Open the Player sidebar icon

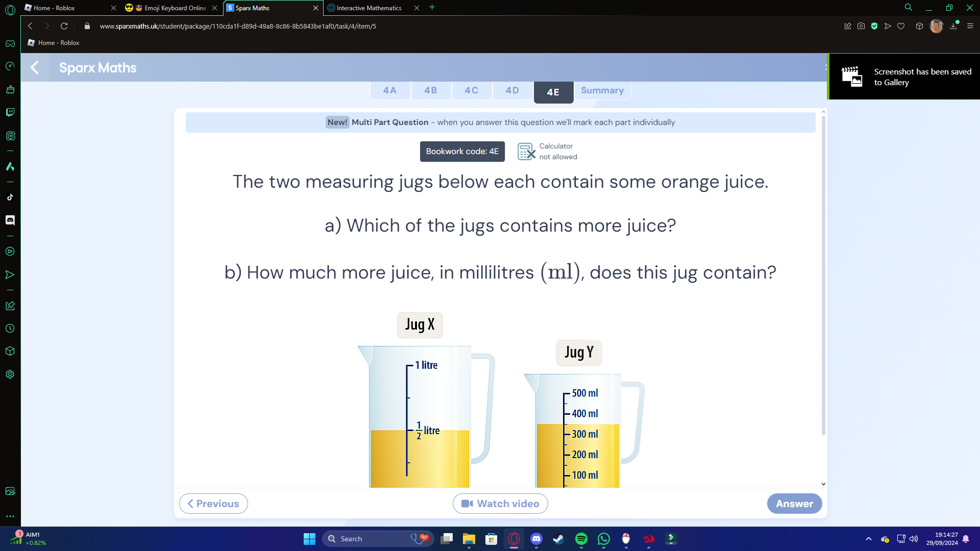coord(10,252)
